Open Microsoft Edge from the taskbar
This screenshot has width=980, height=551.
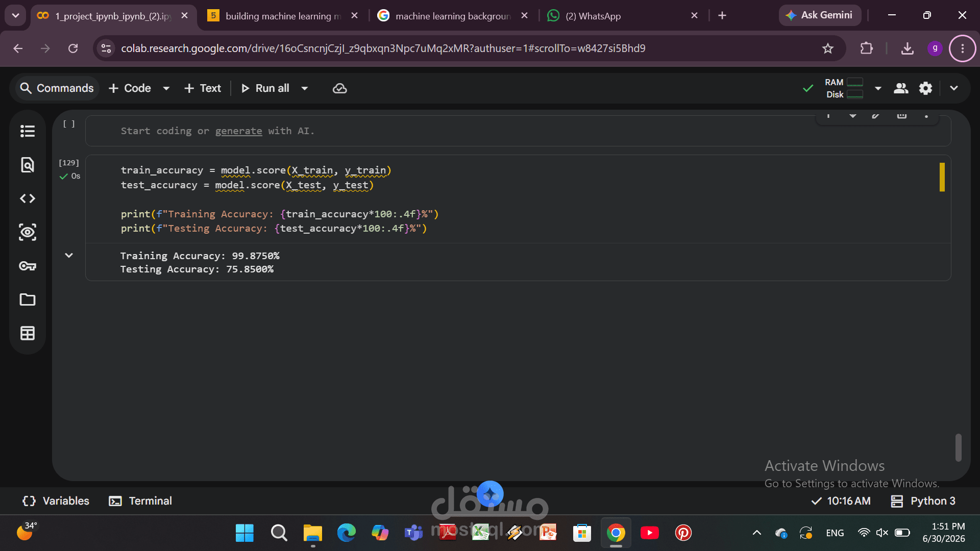click(x=346, y=533)
